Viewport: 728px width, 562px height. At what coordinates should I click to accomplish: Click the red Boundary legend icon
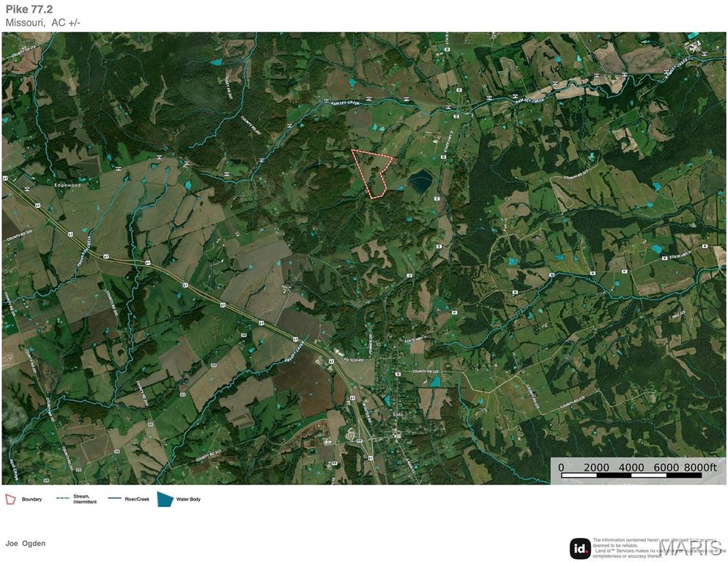tap(10, 499)
